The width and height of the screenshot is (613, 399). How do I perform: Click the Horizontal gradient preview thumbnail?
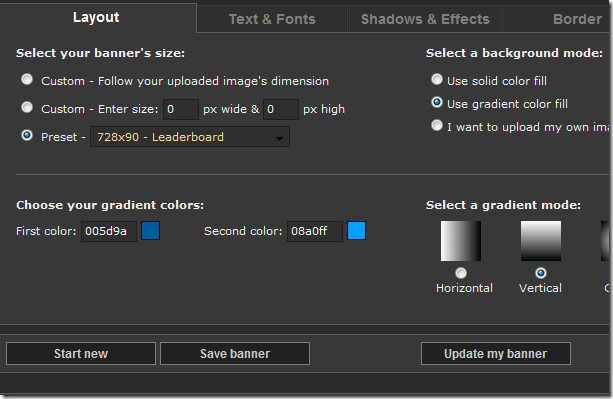tap(461, 241)
